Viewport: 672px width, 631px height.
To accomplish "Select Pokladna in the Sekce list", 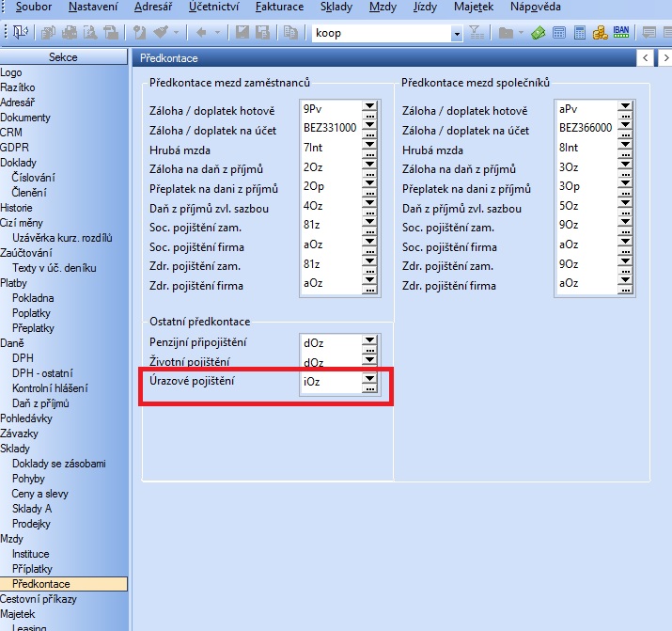I will 31,298.
